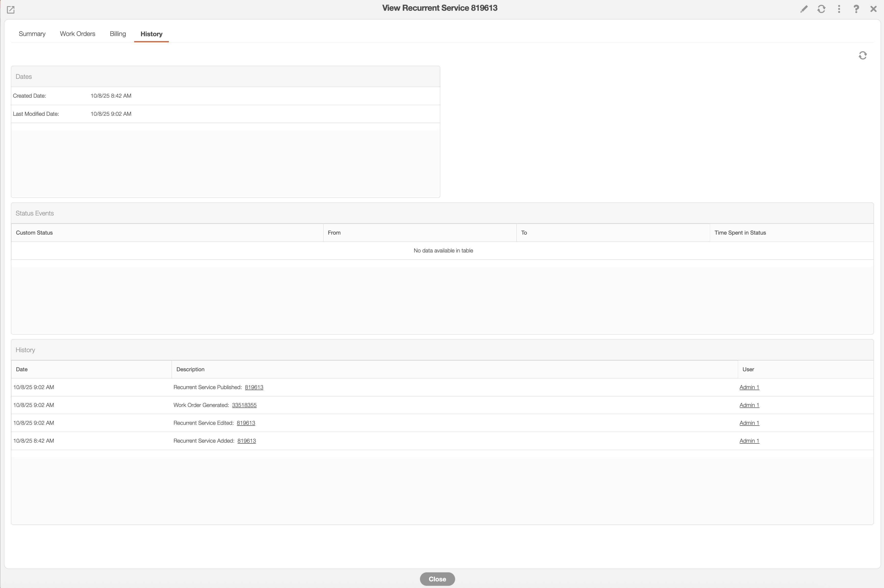Open Admin 1 user in Published row
Screen dimensions: 884x588
pyautogui.click(x=749, y=387)
